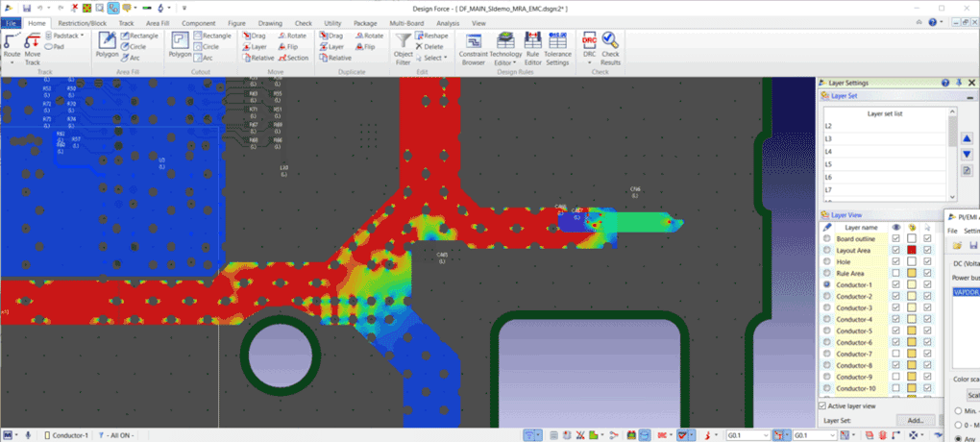Open the Object Filter tool
This screenshot has width=980, height=442.
[x=404, y=44]
